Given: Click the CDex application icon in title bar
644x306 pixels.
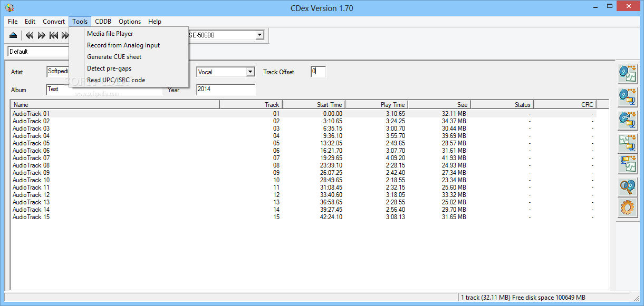Looking at the screenshot, I should click(x=9, y=8).
